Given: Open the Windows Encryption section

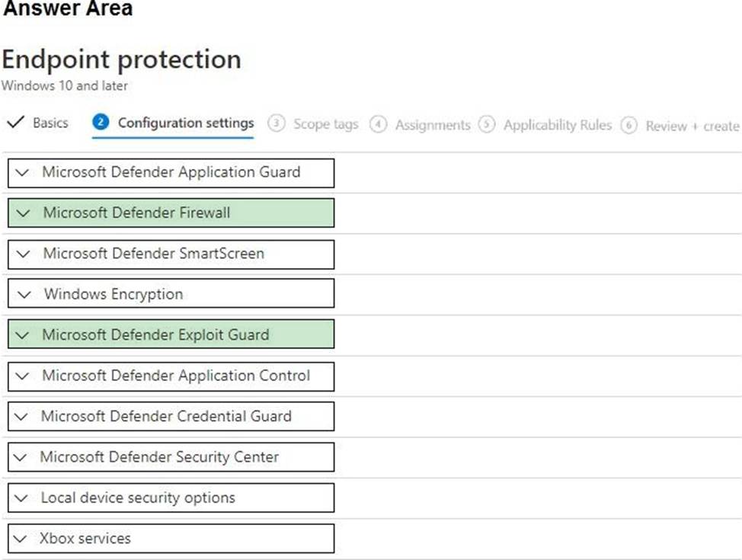Looking at the screenshot, I should pos(171,294).
